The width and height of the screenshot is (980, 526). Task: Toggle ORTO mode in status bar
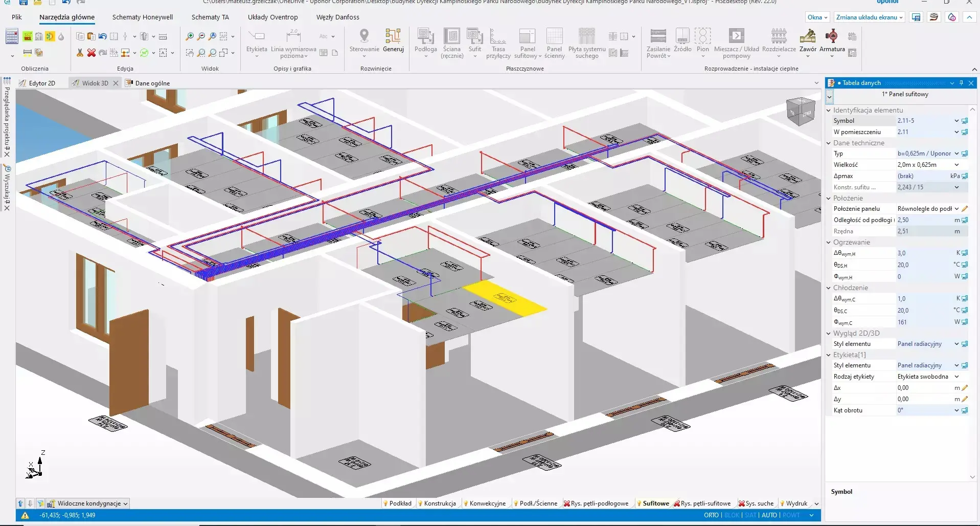click(x=711, y=515)
